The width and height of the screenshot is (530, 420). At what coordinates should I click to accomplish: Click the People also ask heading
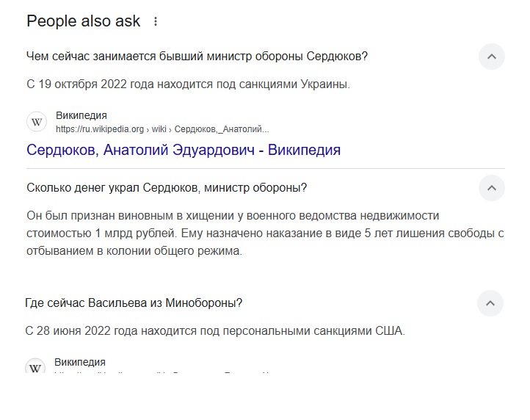click(83, 21)
